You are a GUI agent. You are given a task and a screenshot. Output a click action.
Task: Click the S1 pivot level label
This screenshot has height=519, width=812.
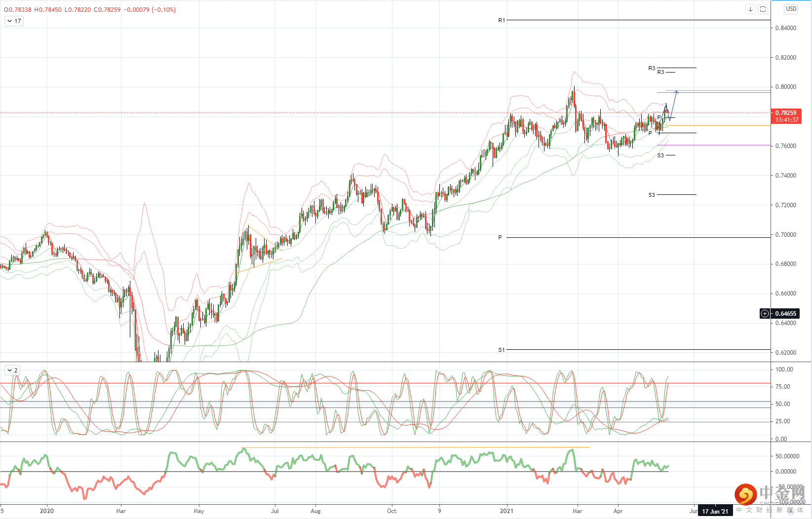[x=502, y=350]
